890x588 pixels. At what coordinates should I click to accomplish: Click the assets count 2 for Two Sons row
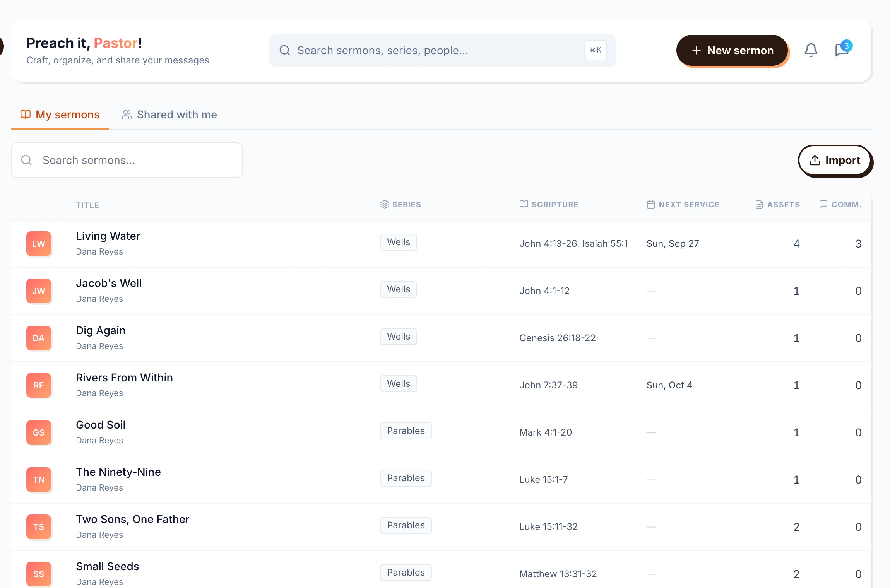796,527
